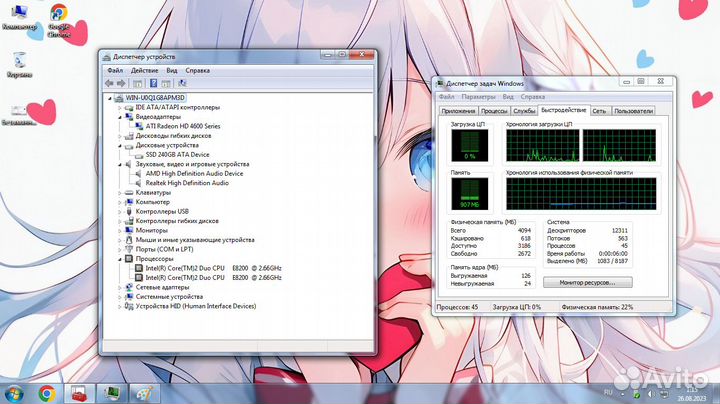Open Help via the blue question-mark icon

[153, 83]
